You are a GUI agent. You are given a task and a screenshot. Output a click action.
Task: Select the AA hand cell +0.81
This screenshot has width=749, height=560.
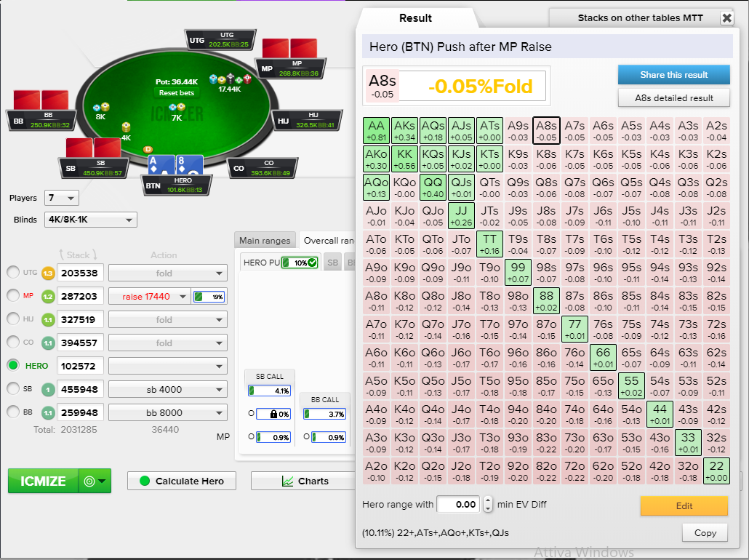[x=376, y=130]
